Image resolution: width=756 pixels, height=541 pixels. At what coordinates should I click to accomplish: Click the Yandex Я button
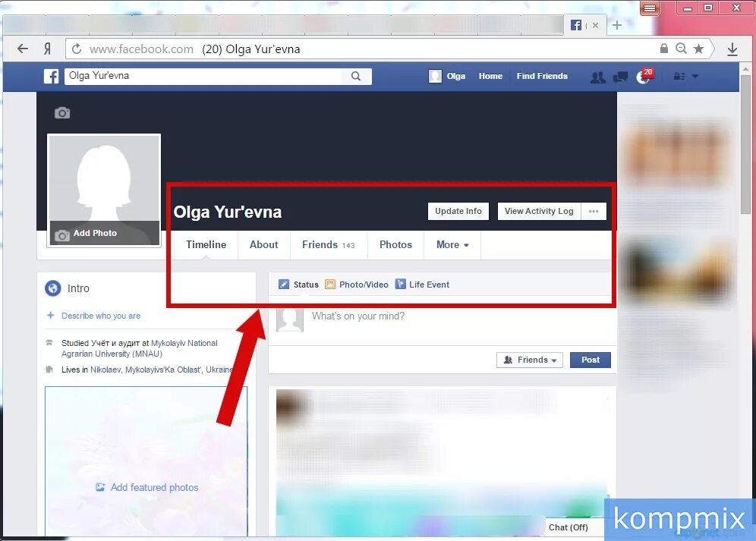tap(47, 49)
